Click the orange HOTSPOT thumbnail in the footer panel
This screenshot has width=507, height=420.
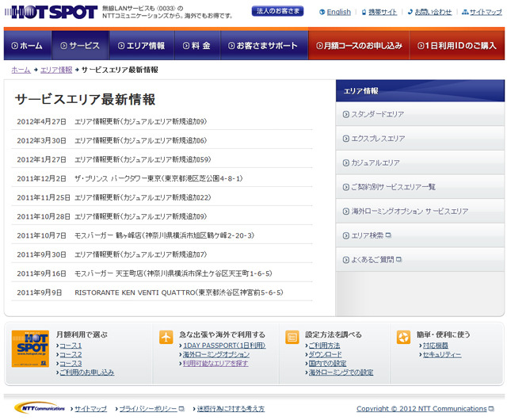30,349
